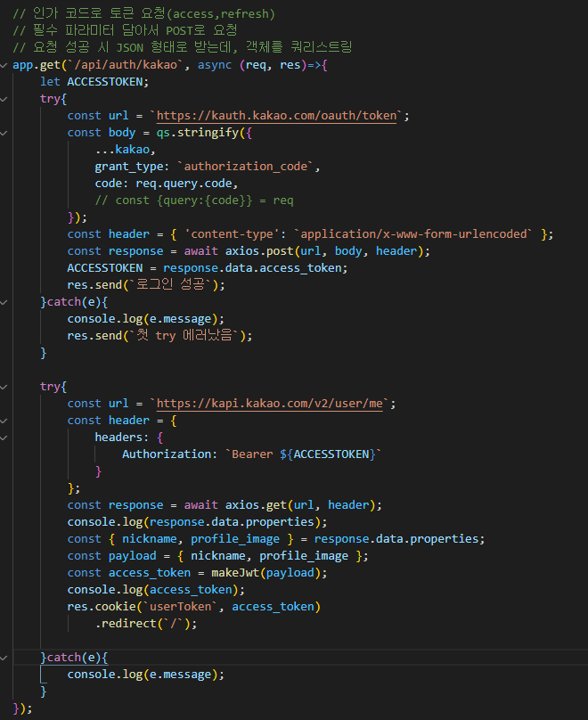The width and height of the screenshot is (588, 720).
Task: Click 'console.log(response.data.properties);' line
Action: (x=198, y=522)
